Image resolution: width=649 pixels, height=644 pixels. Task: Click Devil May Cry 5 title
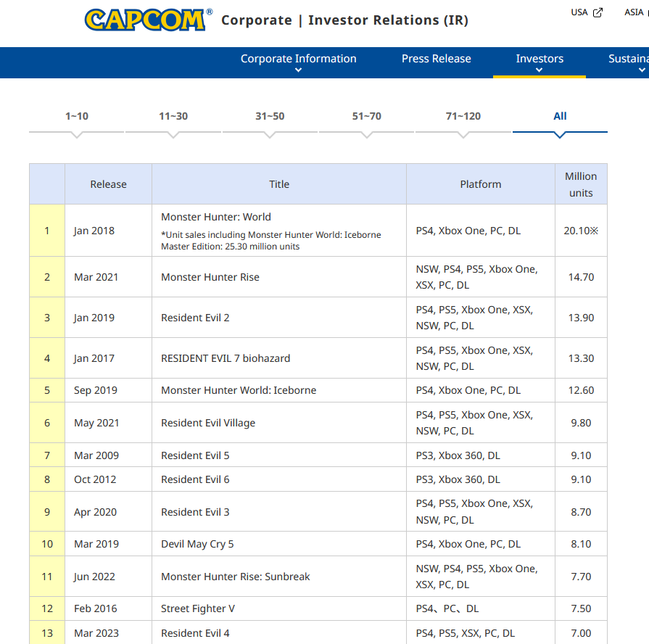click(197, 544)
